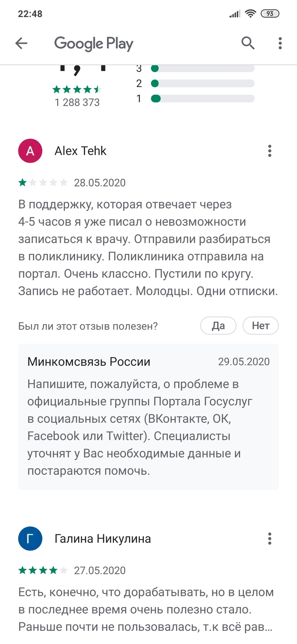Screen dimensions: 297x644
Task: Tap the battery indicator in status bar
Action: coord(269,14)
